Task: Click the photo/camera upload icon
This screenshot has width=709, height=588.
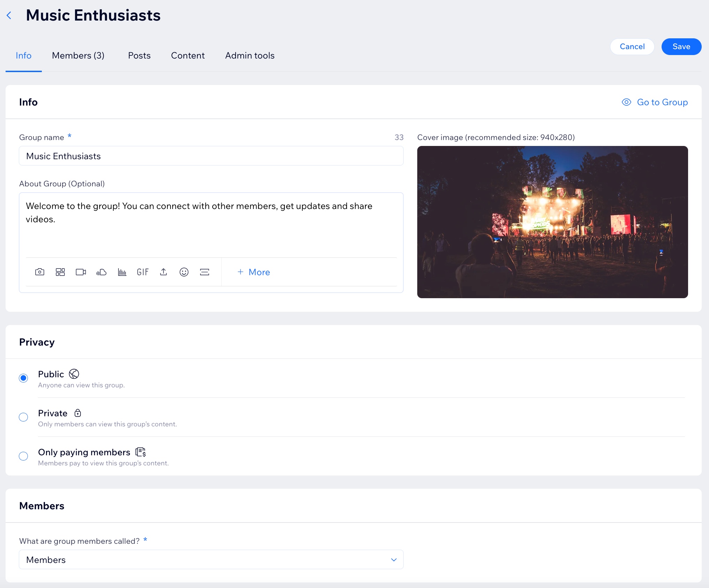Action: [40, 272]
